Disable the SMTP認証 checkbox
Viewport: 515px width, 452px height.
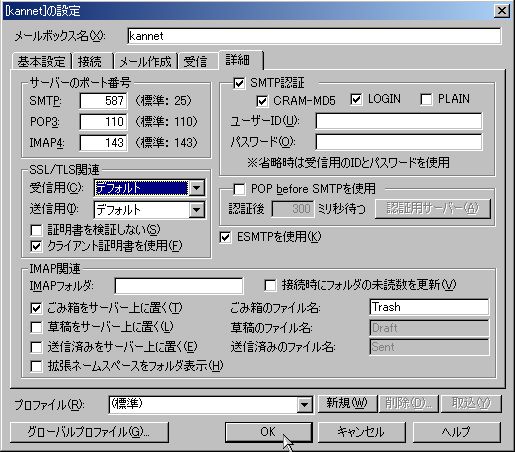click(239, 83)
